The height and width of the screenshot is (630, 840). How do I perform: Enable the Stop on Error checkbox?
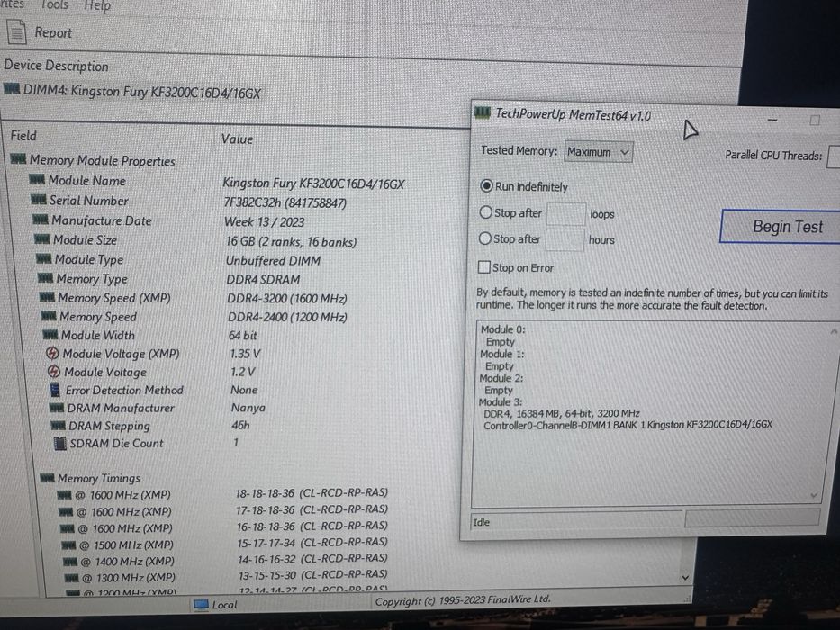pos(483,266)
